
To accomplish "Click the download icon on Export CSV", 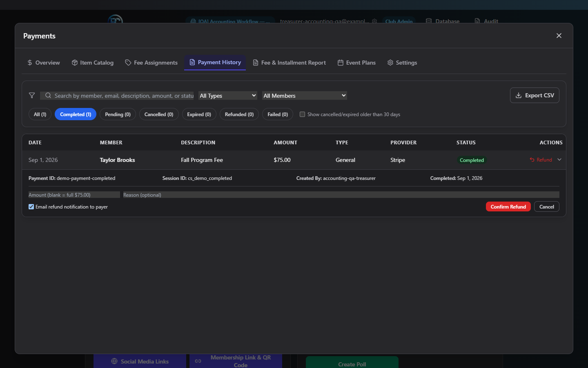I will pyautogui.click(x=519, y=95).
